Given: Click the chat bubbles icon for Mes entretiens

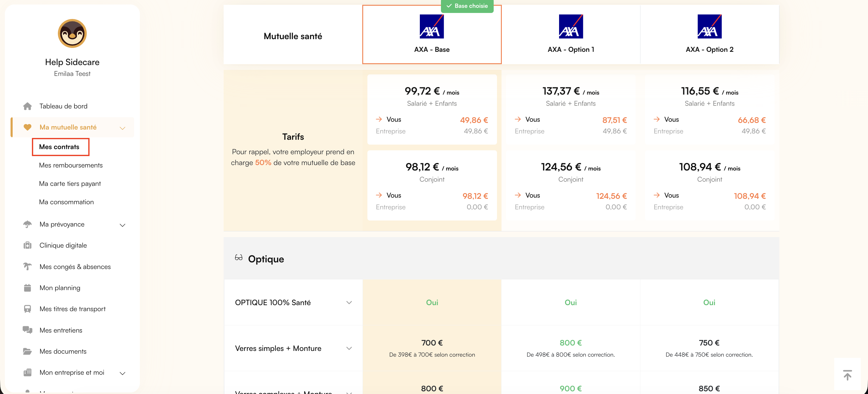Looking at the screenshot, I should coord(28,330).
